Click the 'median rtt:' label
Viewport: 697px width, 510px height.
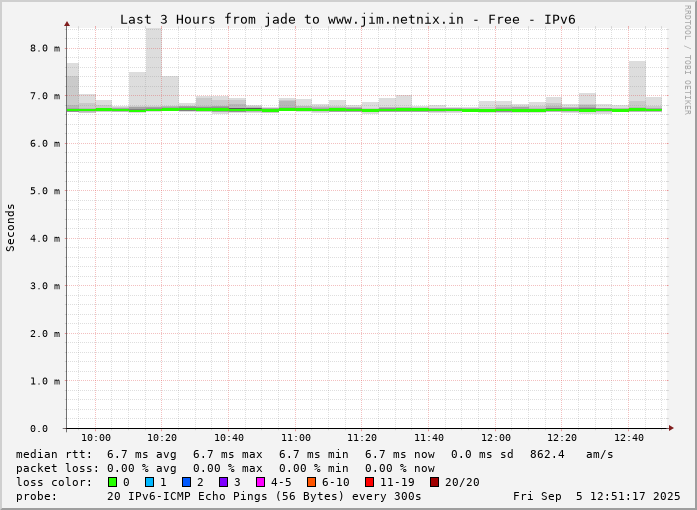pyautogui.click(x=54, y=454)
